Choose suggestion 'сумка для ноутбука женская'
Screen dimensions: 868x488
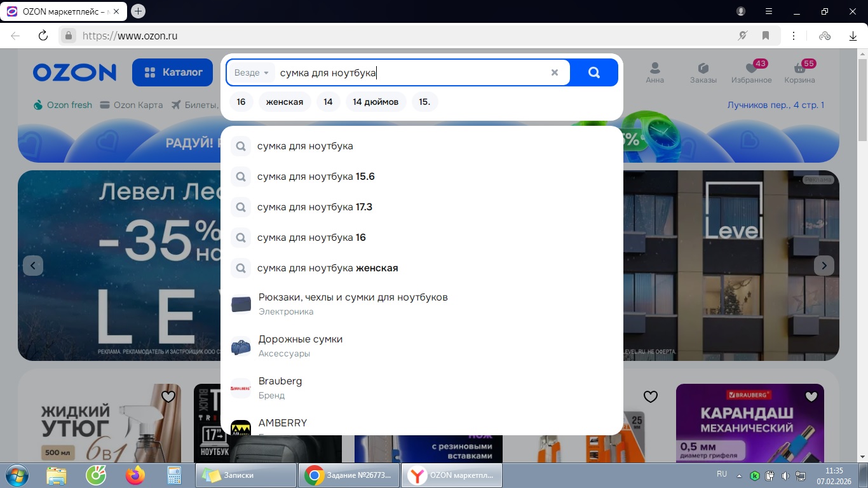pos(421,268)
